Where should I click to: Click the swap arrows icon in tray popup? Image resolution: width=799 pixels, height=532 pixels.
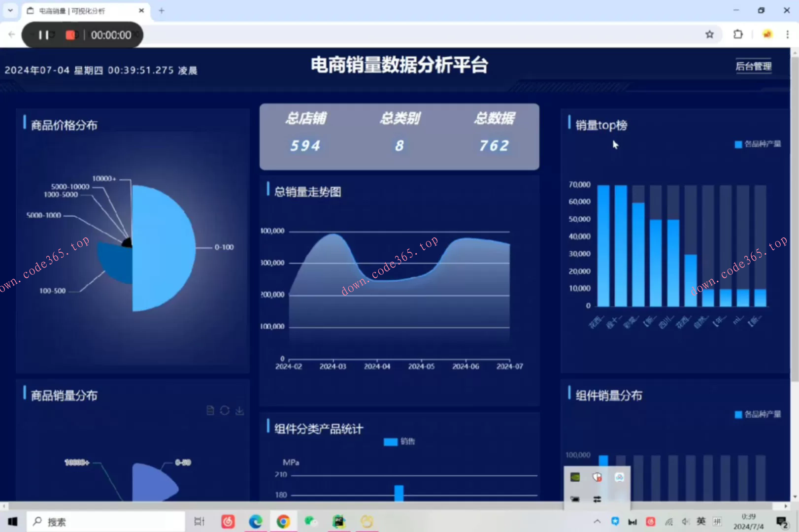[597, 499]
